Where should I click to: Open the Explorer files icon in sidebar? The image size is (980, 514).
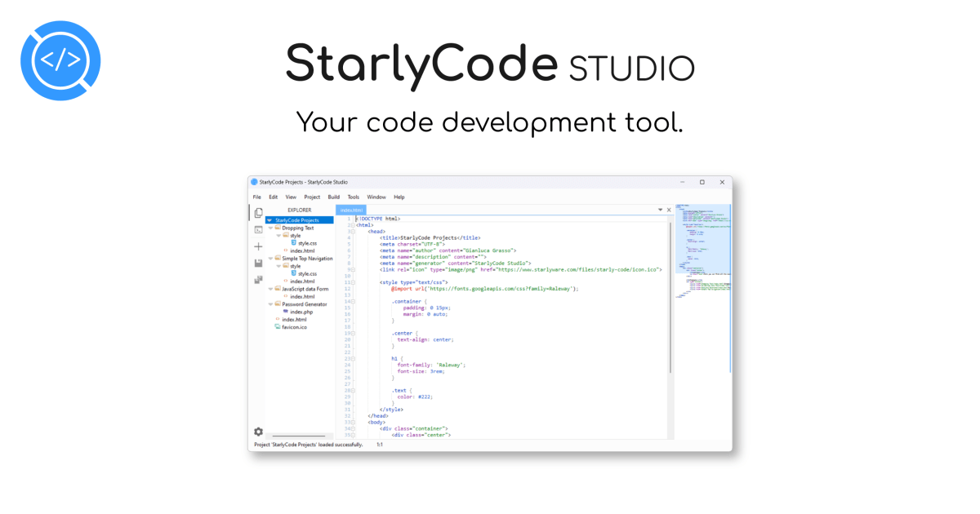tap(258, 213)
